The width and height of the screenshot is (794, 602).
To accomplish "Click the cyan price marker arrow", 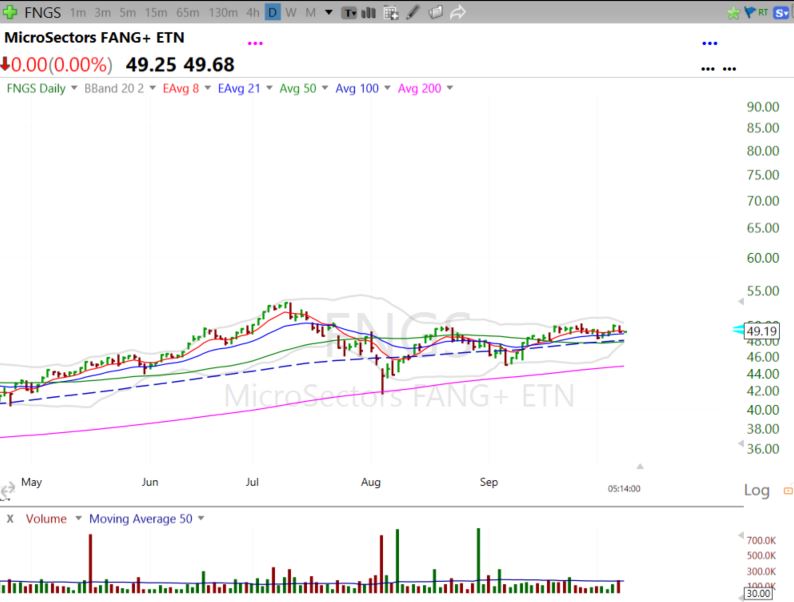I will tap(739, 330).
